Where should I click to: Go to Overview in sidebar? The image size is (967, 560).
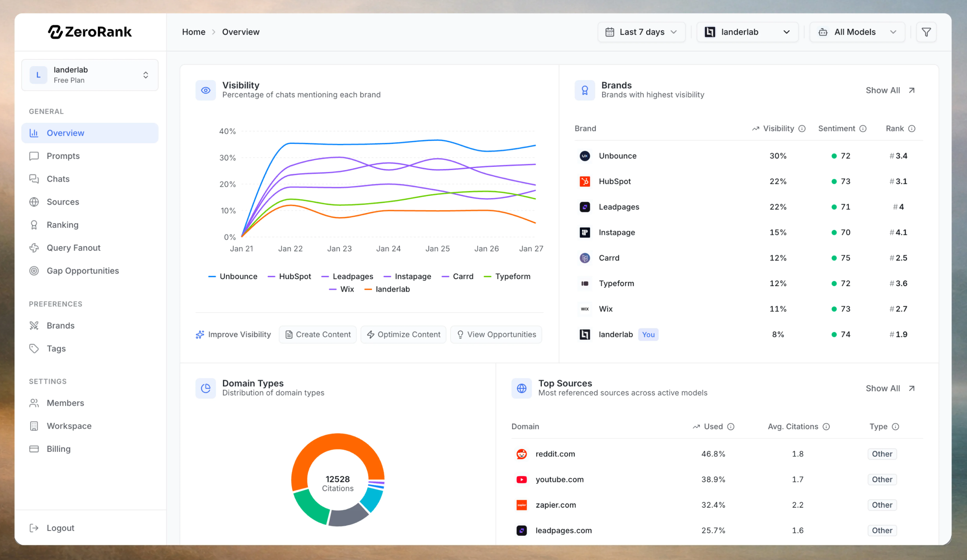click(90, 133)
